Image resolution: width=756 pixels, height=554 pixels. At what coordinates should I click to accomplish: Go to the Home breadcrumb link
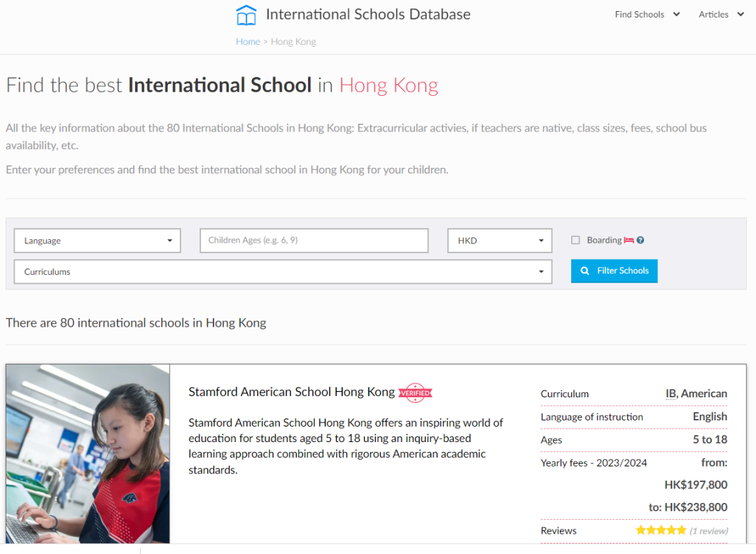248,41
